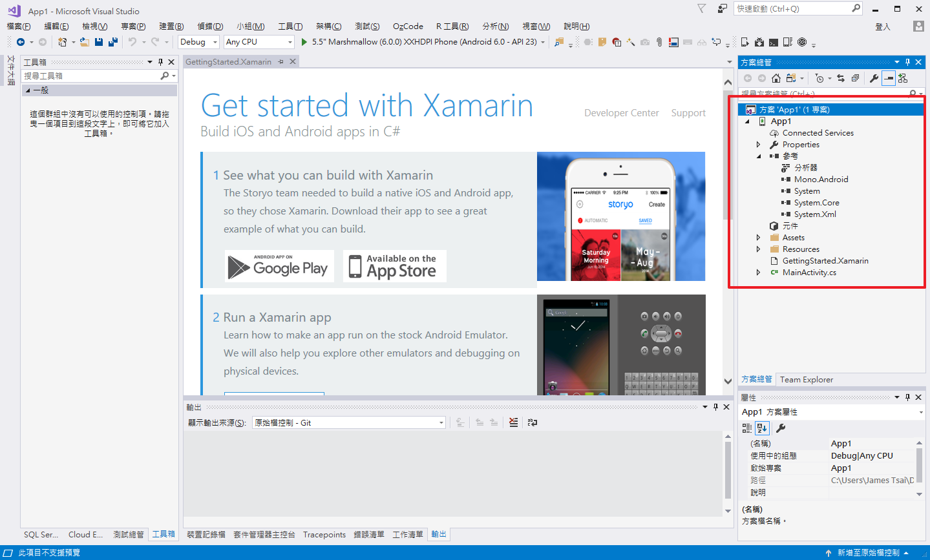Open the target device dropdown arrow
The height and width of the screenshot is (560, 930).
point(543,42)
